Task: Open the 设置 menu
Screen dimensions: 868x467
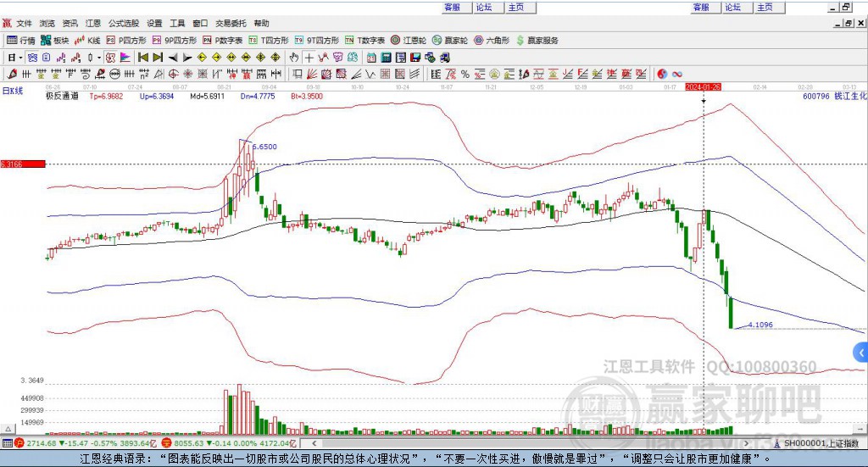Action: 154,23
